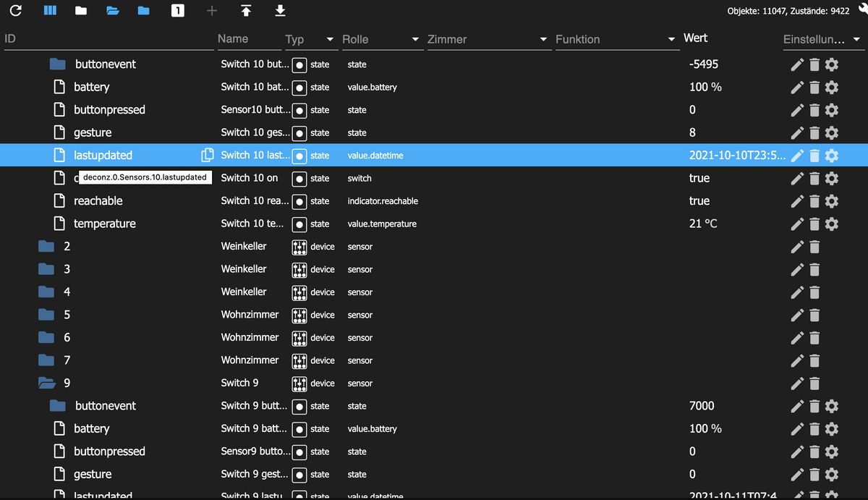This screenshot has height=500, width=868.
Task: Click the value.battery role of Switch 9
Action: [x=372, y=429]
